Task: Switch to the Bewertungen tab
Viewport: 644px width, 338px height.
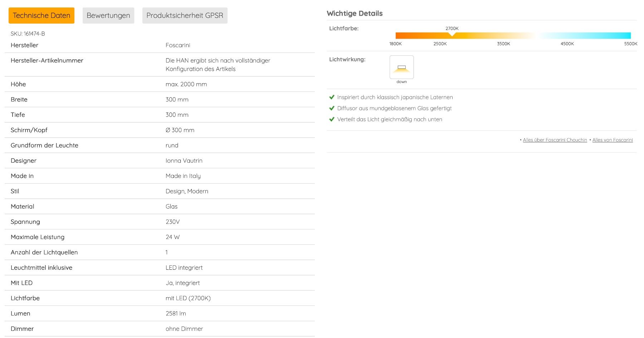Action: coord(108,15)
